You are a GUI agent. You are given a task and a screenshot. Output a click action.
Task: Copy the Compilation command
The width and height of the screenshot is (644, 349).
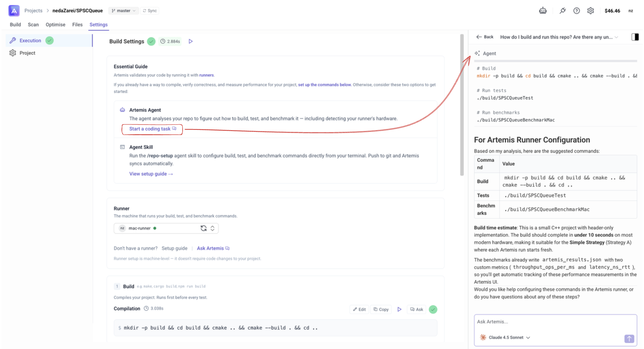pos(381,309)
